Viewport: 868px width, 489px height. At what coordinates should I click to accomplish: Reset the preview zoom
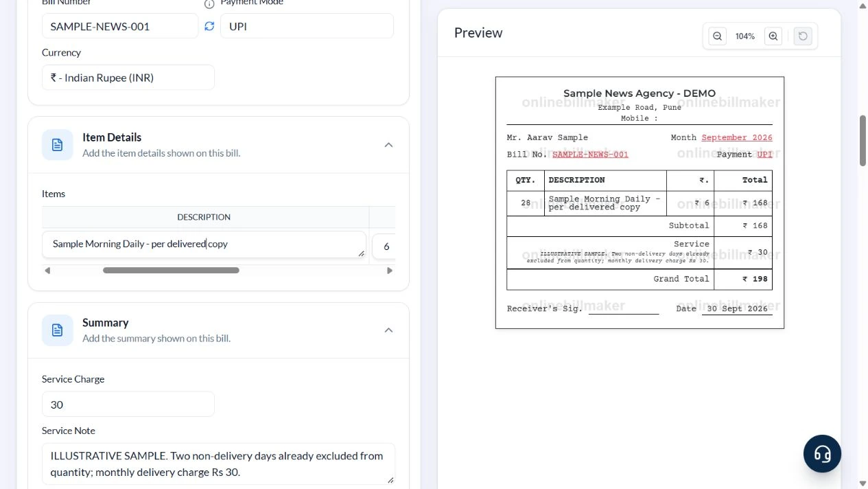pyautogui.click(x=803, y=36)
